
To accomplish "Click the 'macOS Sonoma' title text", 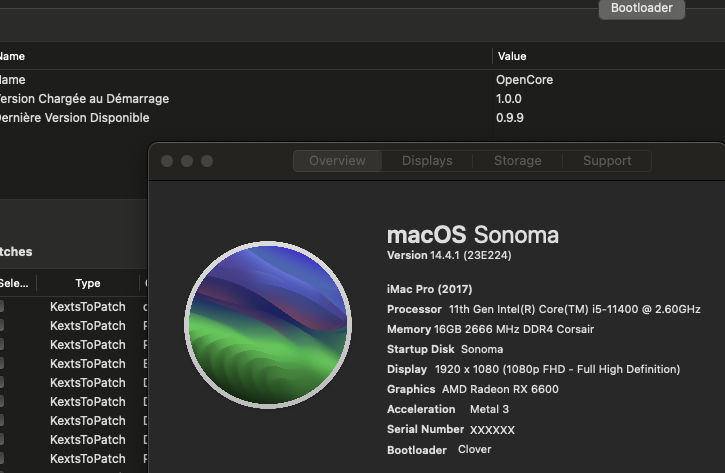I will pos(473,235).
